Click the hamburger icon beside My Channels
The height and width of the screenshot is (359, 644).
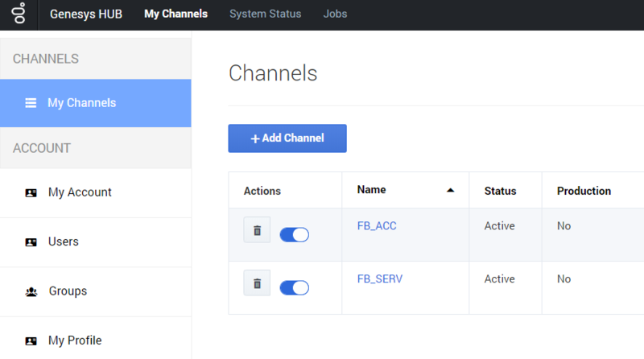(x=31, y=103)
